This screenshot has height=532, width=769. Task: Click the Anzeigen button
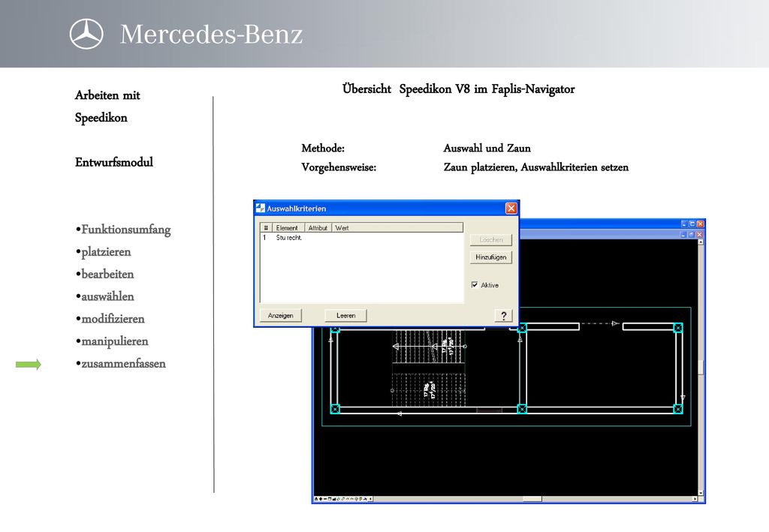[281, 315]
